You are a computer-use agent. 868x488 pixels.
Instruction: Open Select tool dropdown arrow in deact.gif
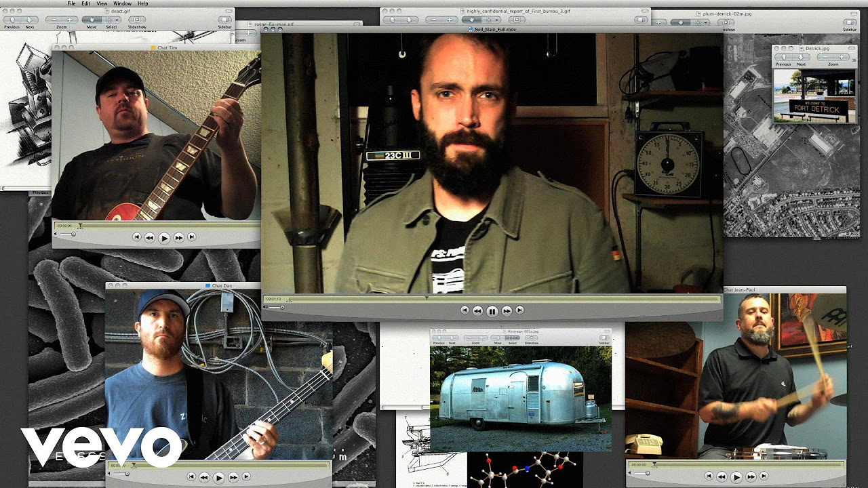point(118,20)
